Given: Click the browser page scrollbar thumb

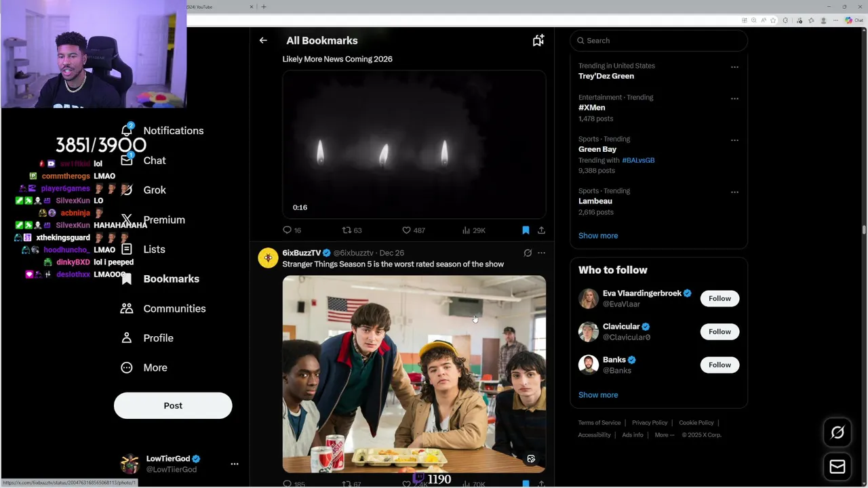Looking at the screenshot, I should pyautogui.click(x=864, y=230).
